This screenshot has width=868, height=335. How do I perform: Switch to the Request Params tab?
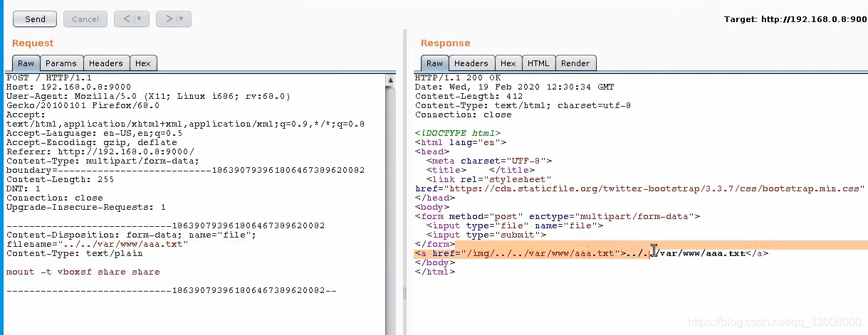pos(61,63)
